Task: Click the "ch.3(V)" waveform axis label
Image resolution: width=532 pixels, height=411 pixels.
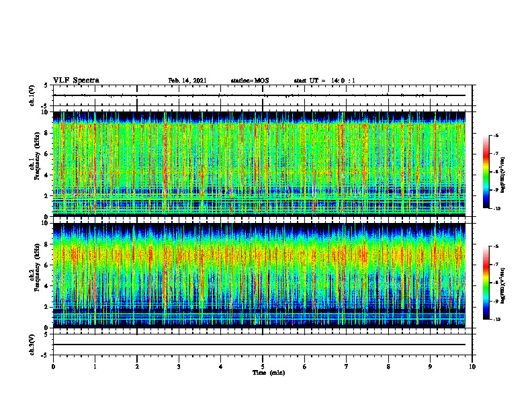Action: pos(32,345)
